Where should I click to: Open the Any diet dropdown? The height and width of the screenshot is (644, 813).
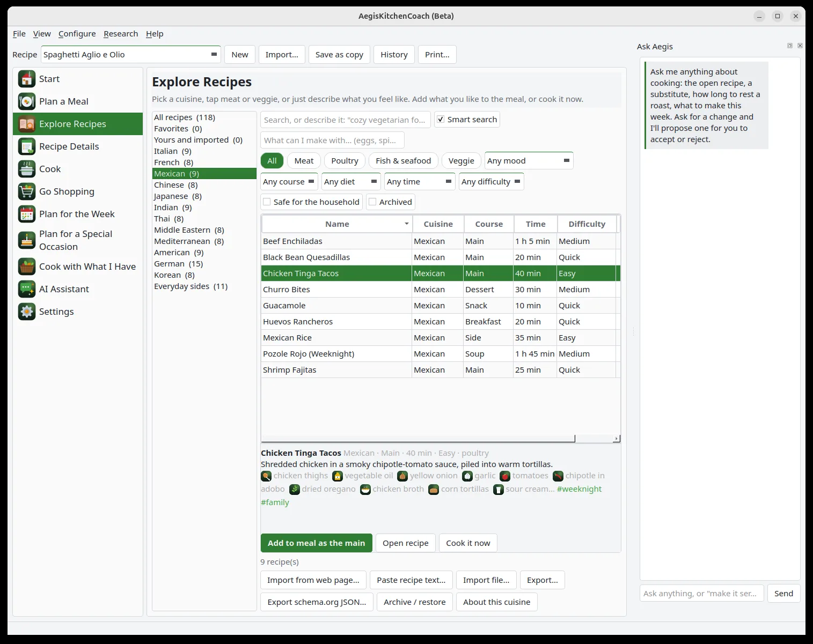[351, 182]
